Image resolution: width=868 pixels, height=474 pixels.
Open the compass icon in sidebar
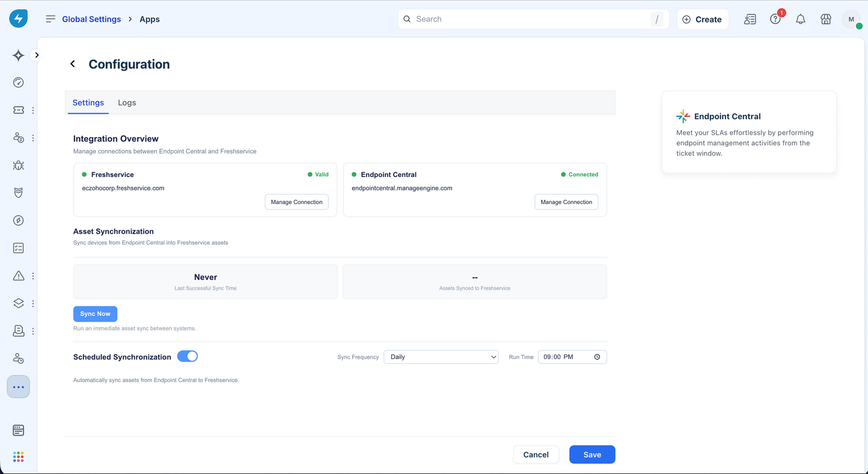(18, 221)
